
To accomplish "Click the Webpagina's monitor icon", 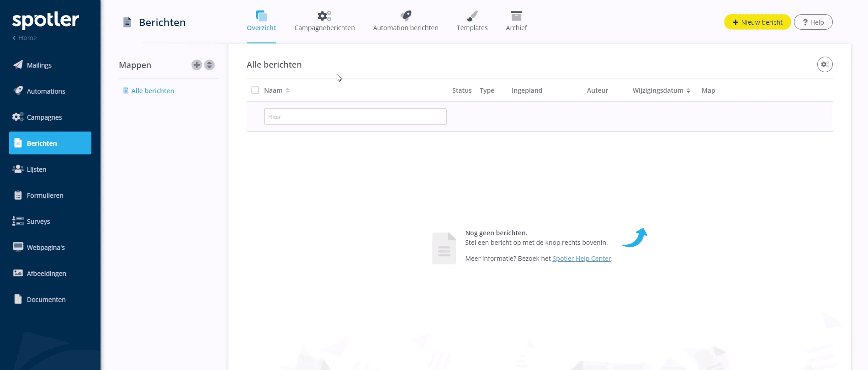I will click(x=18, y=247).
